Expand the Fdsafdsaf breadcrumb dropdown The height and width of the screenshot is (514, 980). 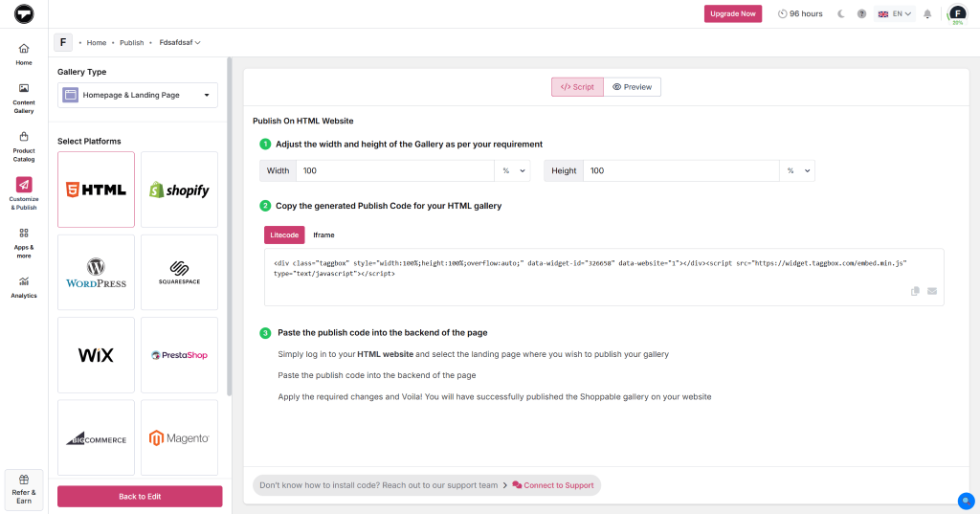(x=180, y=42)
